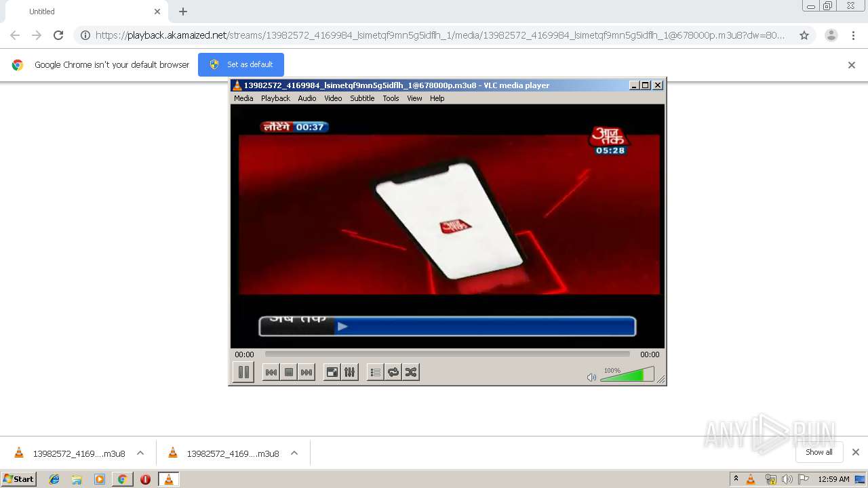Click the 12:59 AM clock
This screenshot has height=488, width=868.
click(x=833, y=479)
